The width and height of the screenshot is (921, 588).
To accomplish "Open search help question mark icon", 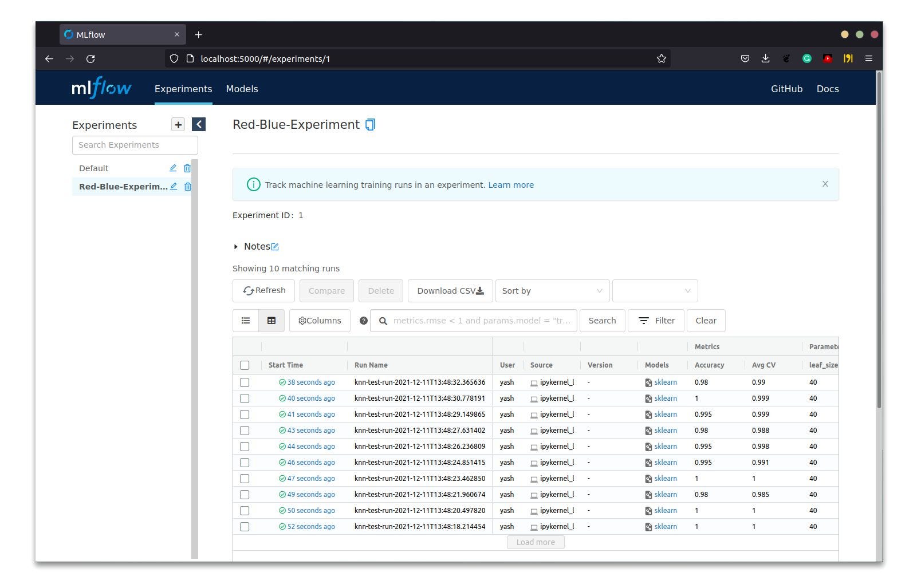I will 363,321.
